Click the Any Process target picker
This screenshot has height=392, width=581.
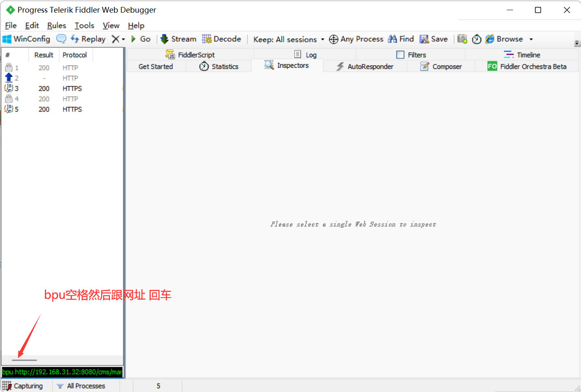tap(356, 39)
